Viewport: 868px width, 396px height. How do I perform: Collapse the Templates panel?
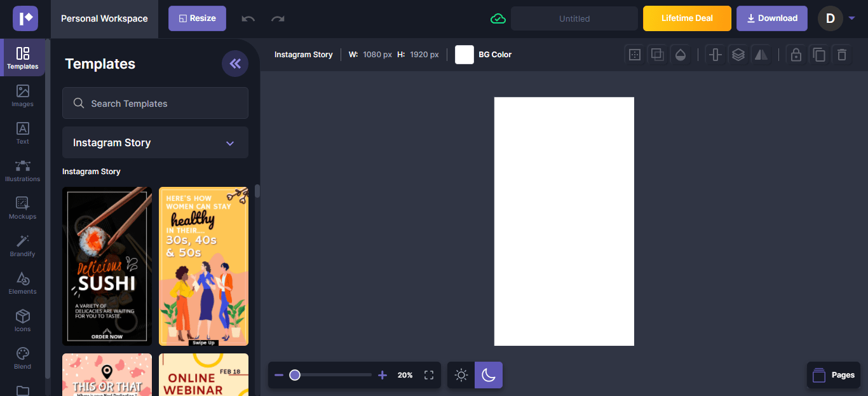click(x=235, y=64)
